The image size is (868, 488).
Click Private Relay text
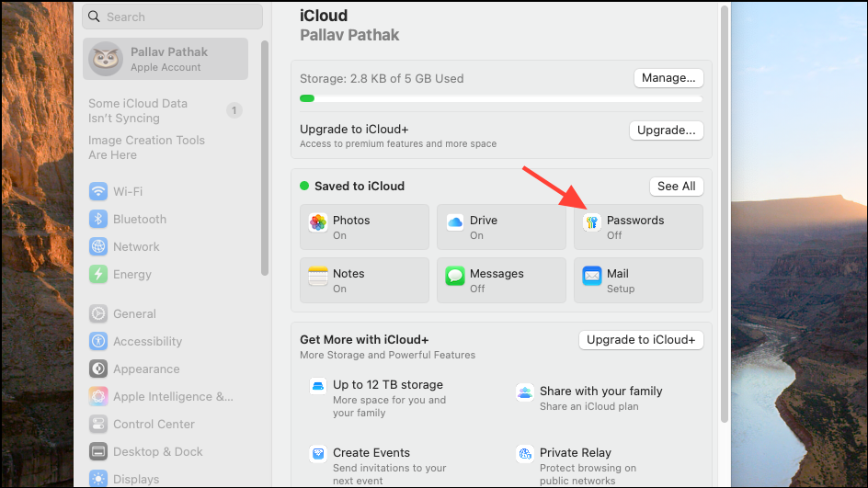pos(576,452)
